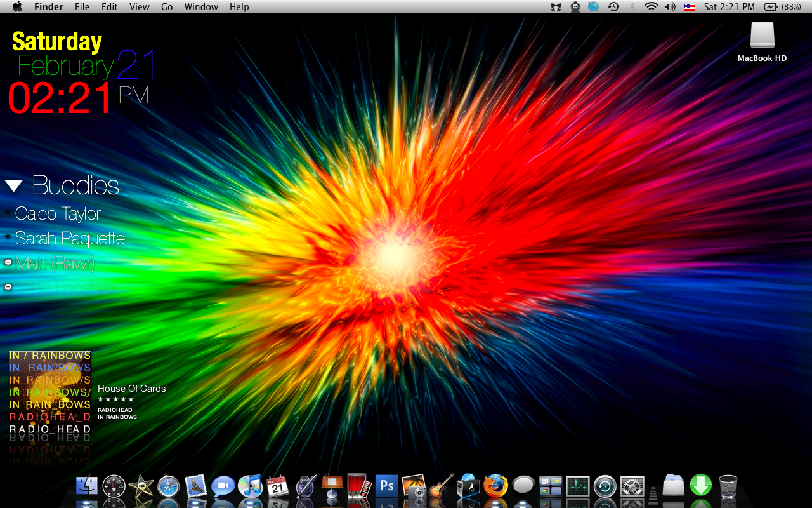Launch GarageBand guitar icon in dock
Viewport: 812px width, 508px height.
(441, 486)
